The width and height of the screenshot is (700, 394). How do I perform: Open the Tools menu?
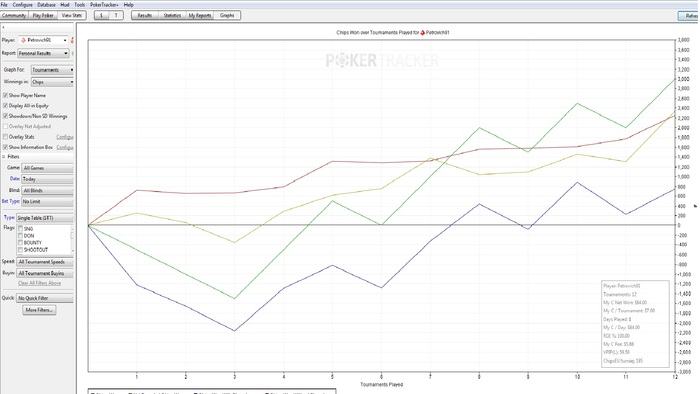click(x=79, y=5)
